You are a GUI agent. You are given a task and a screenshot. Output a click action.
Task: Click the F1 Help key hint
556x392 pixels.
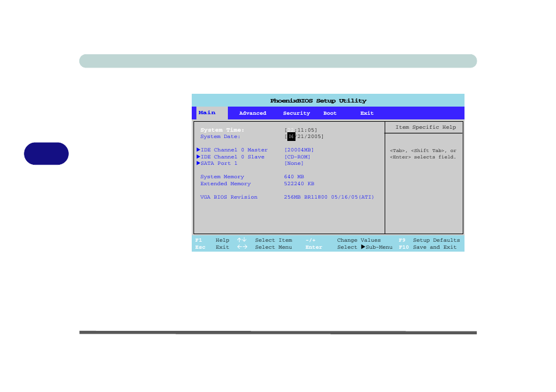pos(212,241)
